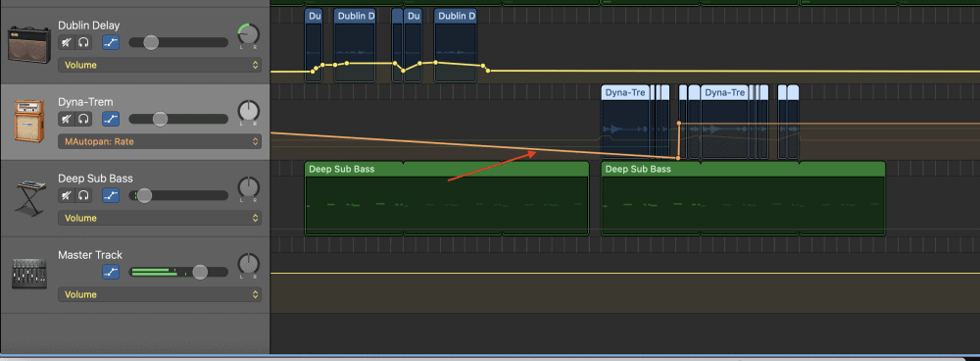Adjust the Master Track volume slider

[200, 272]
